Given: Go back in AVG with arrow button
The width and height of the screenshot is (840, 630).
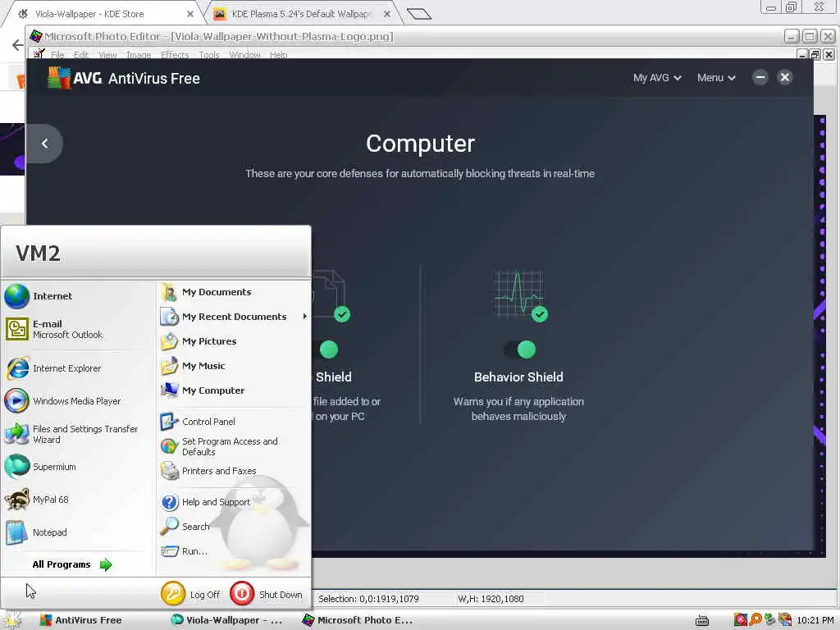Looking at the screenshot, I should click(x=44, y=144).
